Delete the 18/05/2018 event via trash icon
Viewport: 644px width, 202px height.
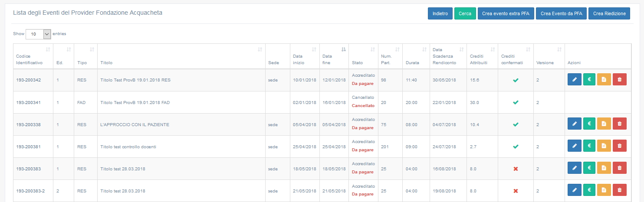coord(620,168)
